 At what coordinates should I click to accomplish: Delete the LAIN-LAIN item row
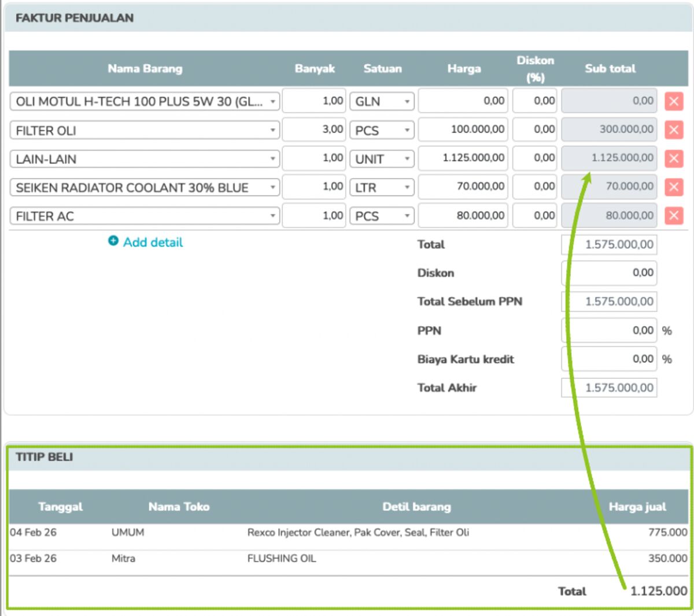(673, 158)
